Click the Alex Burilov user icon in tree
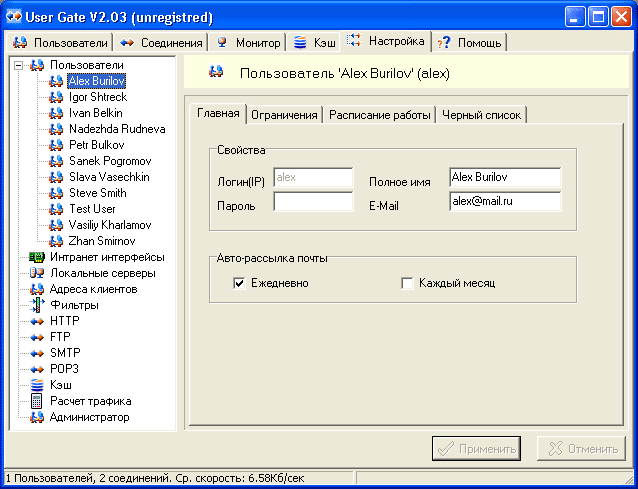This screenshot has width=638, height=489. tap(56, 81)
